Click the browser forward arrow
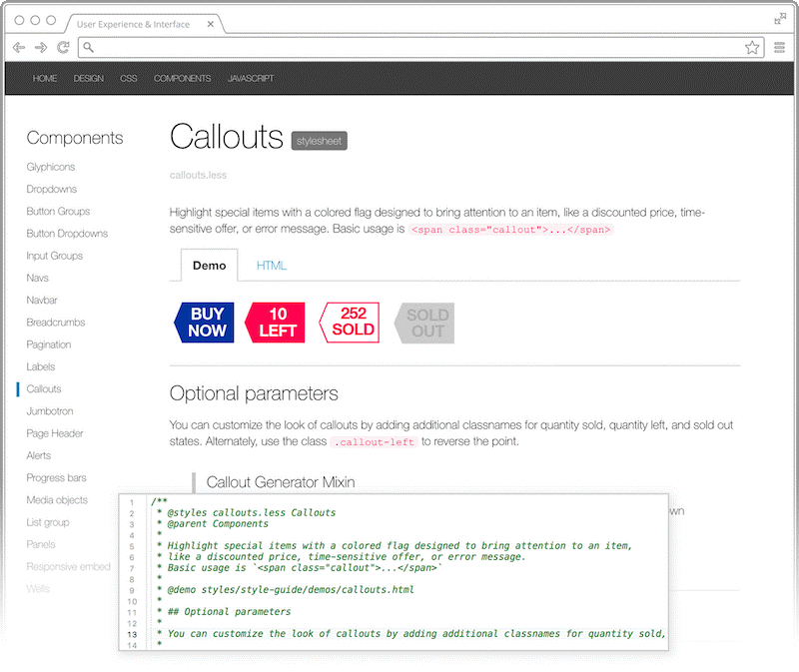This screenshot has height=672, width=799. pos(41,47)
